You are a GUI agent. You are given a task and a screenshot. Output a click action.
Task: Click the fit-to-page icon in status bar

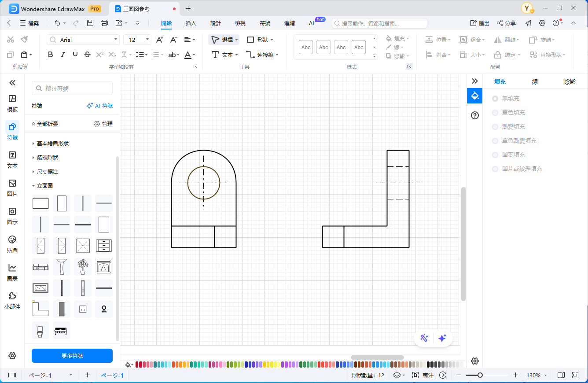tap(575, 375)
